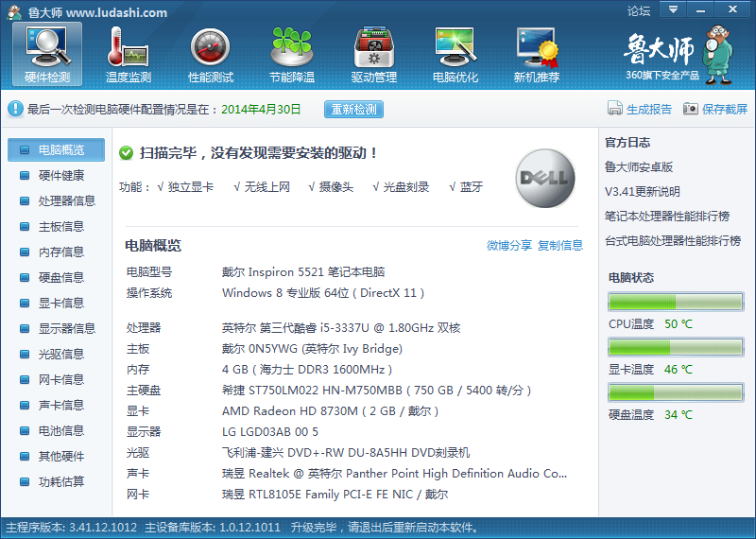Click the 生成报告 link
The image size is (756, 539).
point(649,109)
